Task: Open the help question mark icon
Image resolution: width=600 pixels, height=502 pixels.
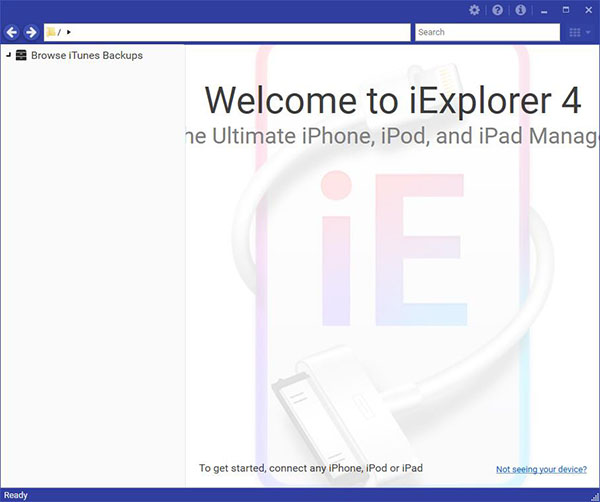Action: pos(497,10)
